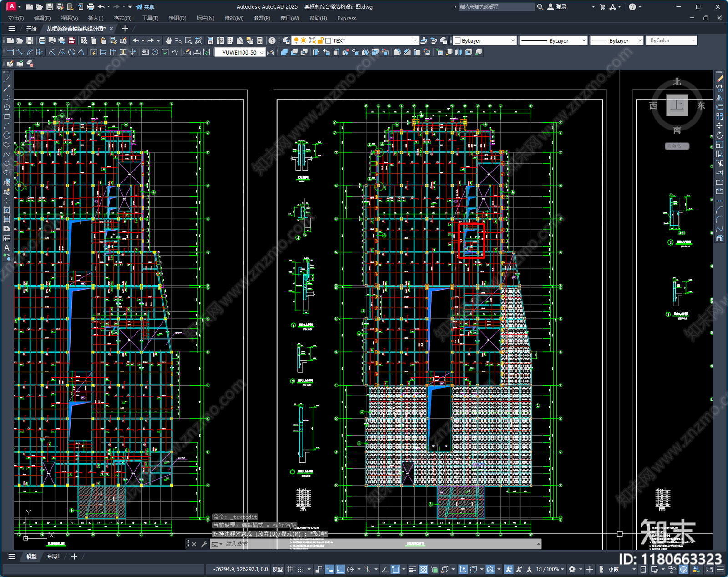Click the 模型 model space status button
This screenshot has height=577, width=728.
tap(278, 569)
